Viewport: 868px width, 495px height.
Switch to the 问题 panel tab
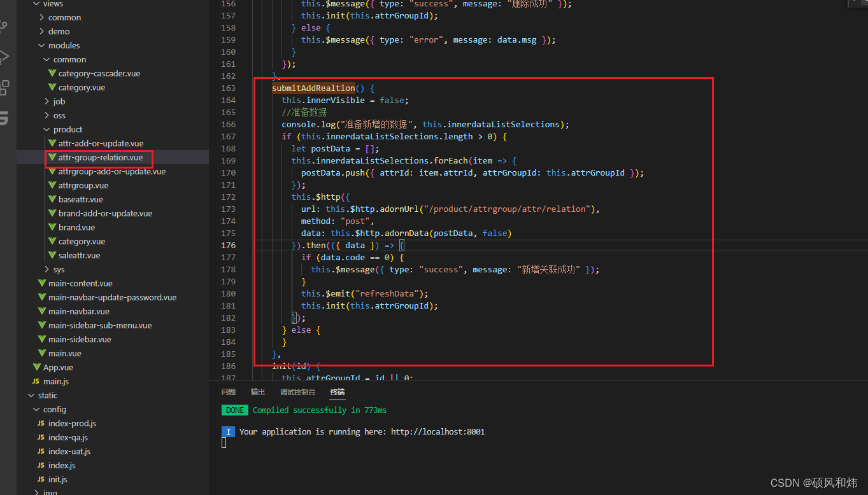(229, 392)
